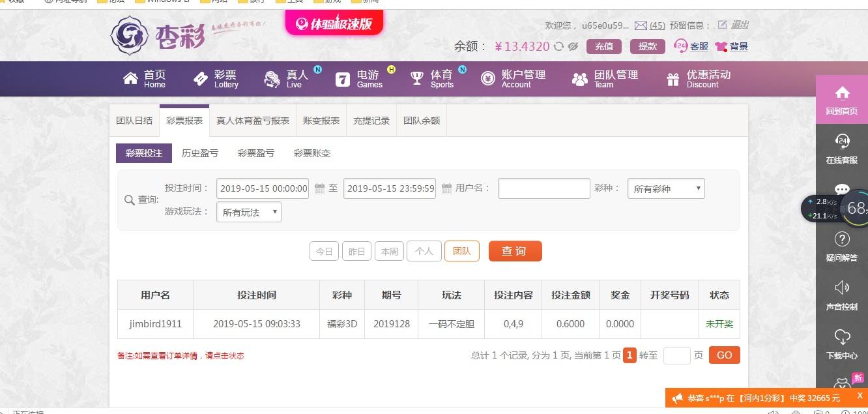Select the 彩票盈亏 sub-tab
Image resolution: width=868 pixels, height=414 pixels.
(x=256, y=153)
